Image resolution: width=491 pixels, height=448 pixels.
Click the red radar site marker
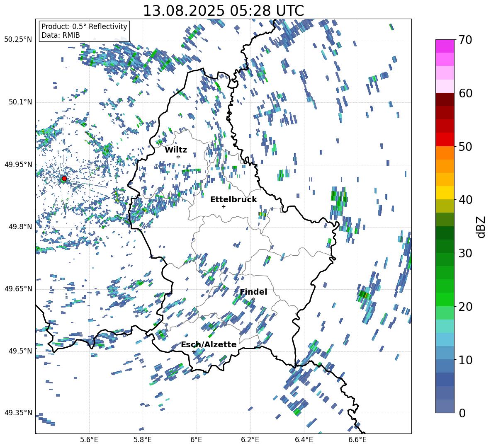click(64, 179)
